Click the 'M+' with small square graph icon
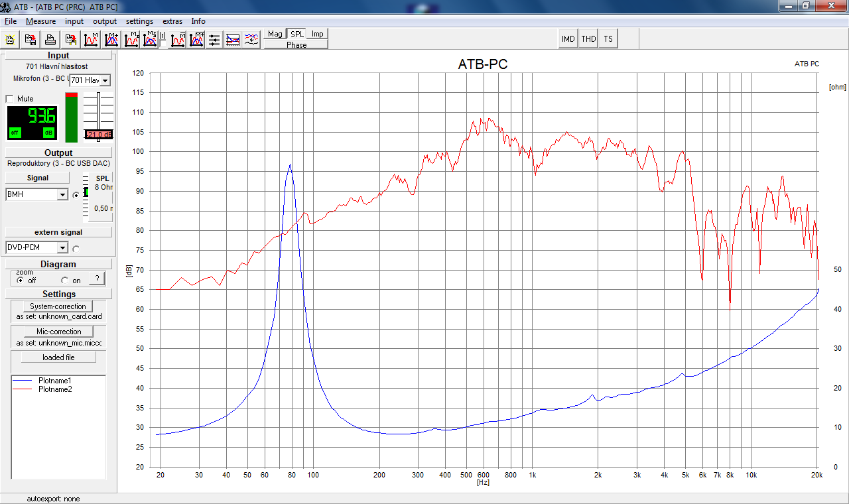The image size is (849, 504). click(150, 40)
